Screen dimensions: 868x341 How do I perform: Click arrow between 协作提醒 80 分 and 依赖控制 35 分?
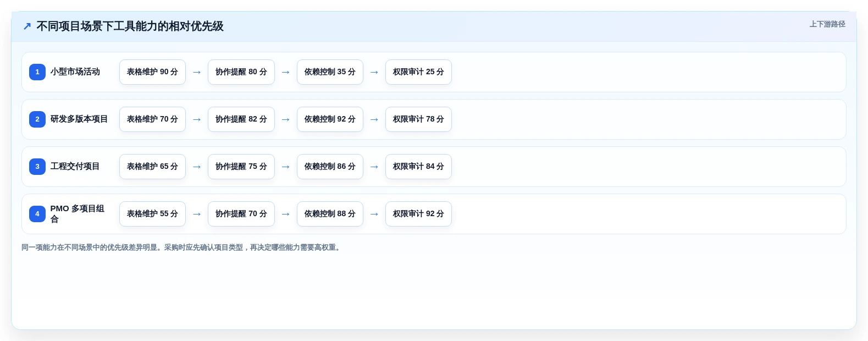point(286,72)
